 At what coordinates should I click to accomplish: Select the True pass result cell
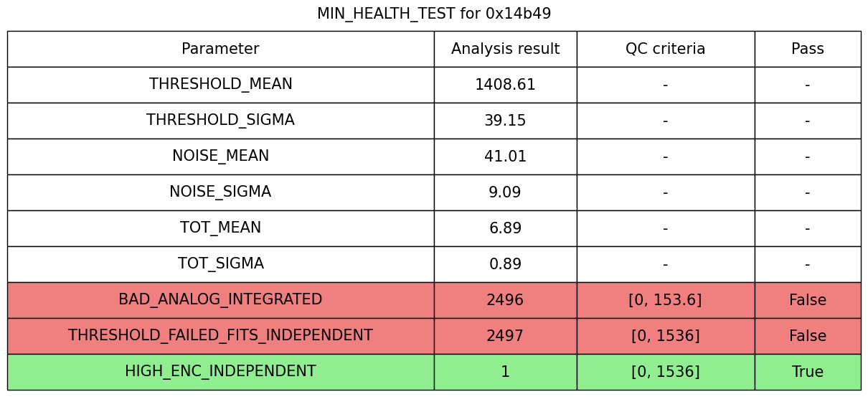point(807,372)
